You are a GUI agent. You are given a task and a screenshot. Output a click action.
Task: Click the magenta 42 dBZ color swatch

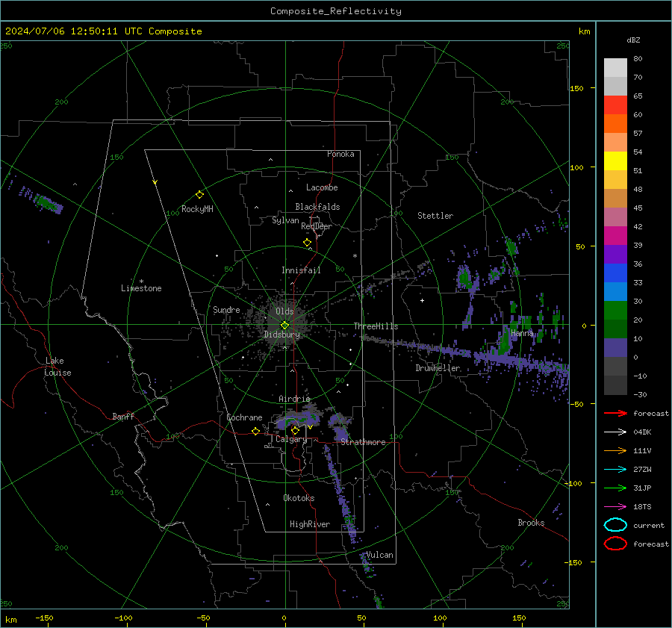tap(615, 236)
